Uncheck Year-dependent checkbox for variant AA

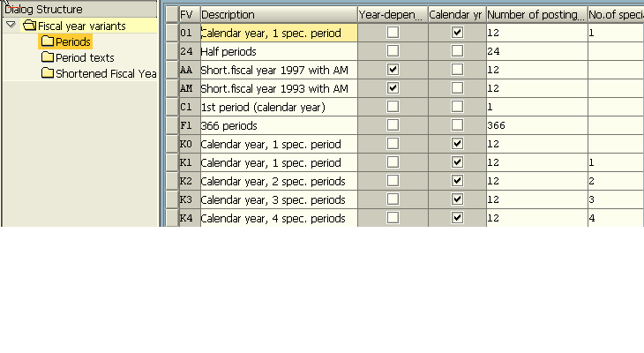(x=393, y=69)
